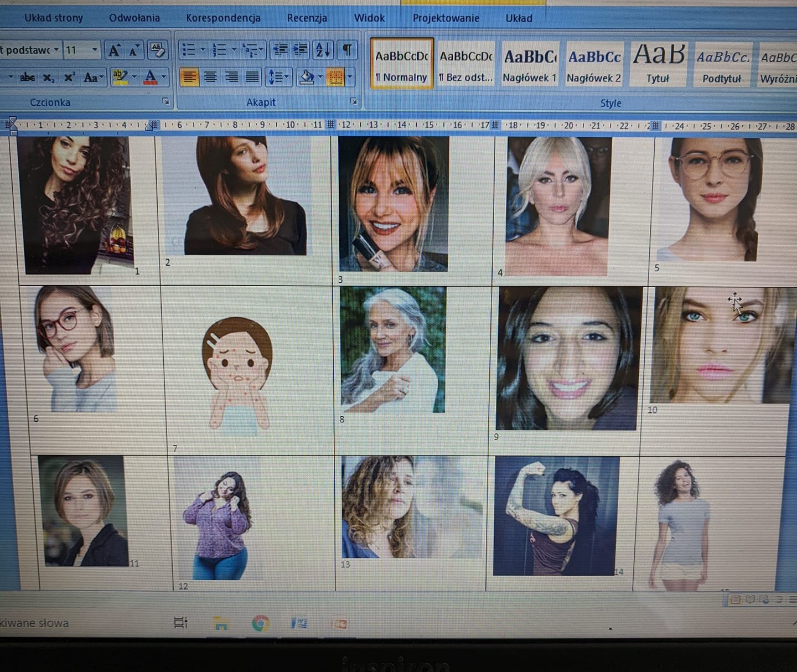Apply the Tytuł style
The height and width of the screenshot is (672, 797).
click(x=658, y=64)
